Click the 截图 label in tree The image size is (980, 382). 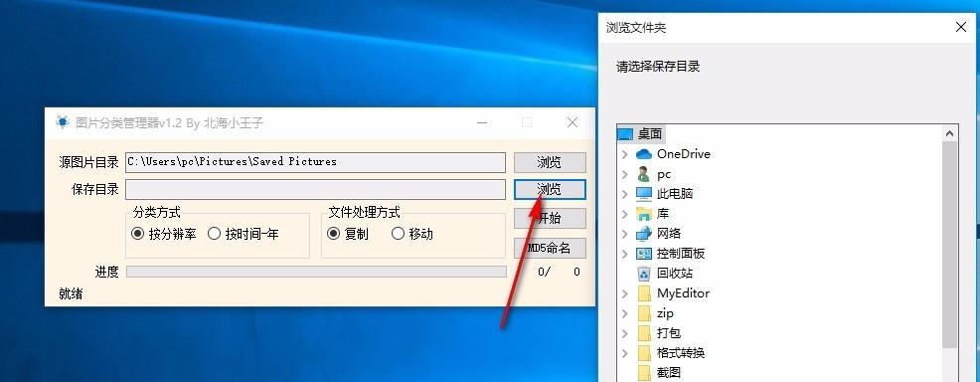pyautogui.click(x=669, y=373)
